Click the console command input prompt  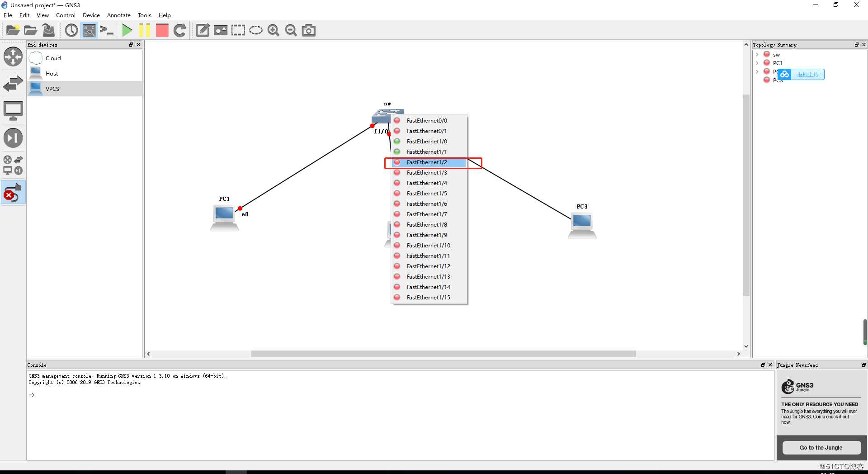(x=32, y=394)
